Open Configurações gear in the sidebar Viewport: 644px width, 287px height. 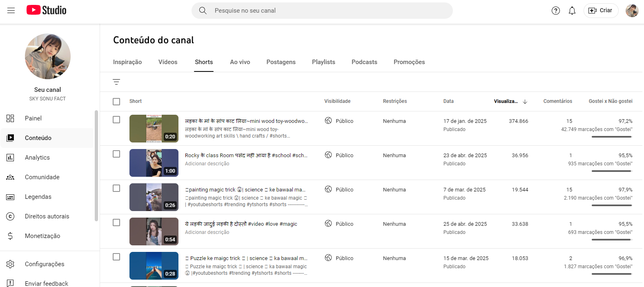pyautogui.click(x=44, y=264)
